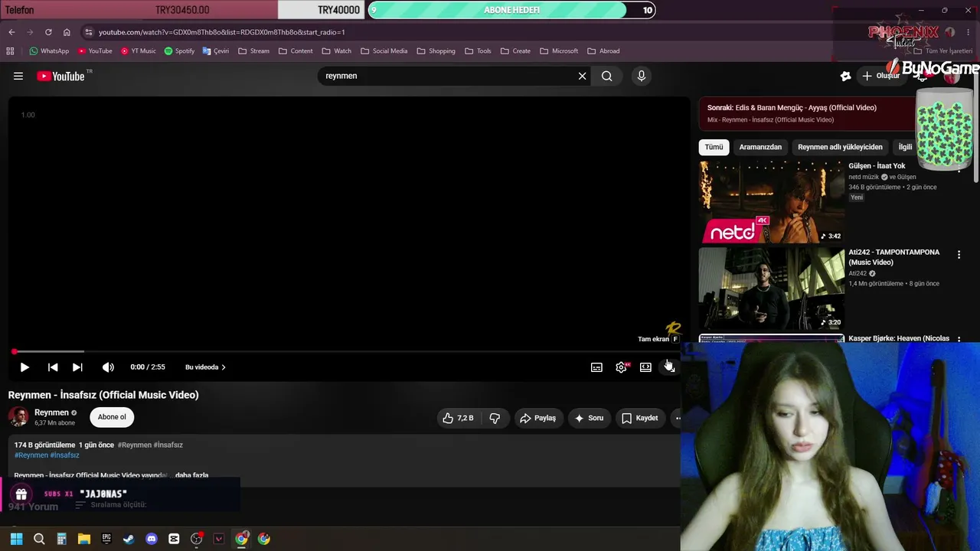Open options for the Ati242 video
The width and height of the screenshot is (980, 551).
[959, 255]
